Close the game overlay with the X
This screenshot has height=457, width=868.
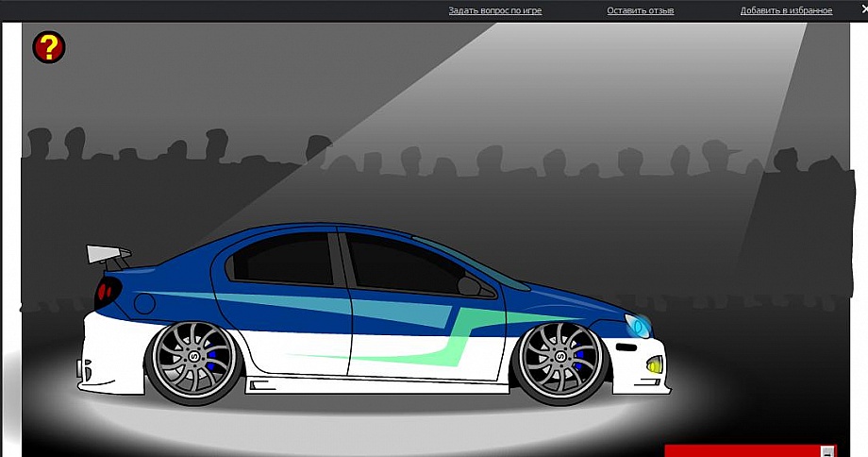point(864,9)
